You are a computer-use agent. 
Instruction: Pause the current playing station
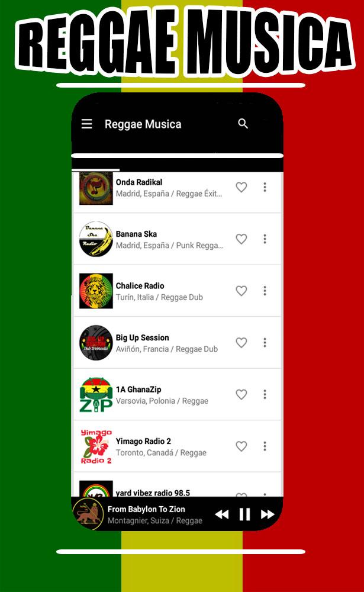pos(244,514)
